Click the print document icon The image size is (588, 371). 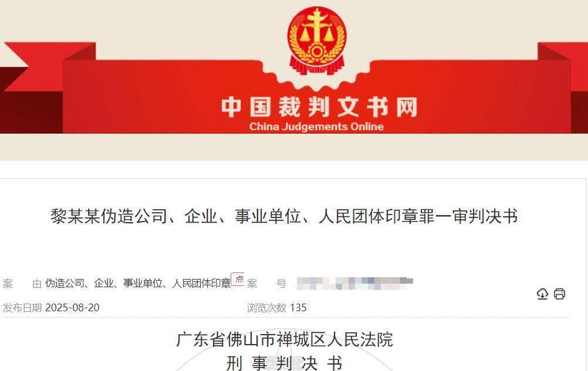[x=559, y=294]
